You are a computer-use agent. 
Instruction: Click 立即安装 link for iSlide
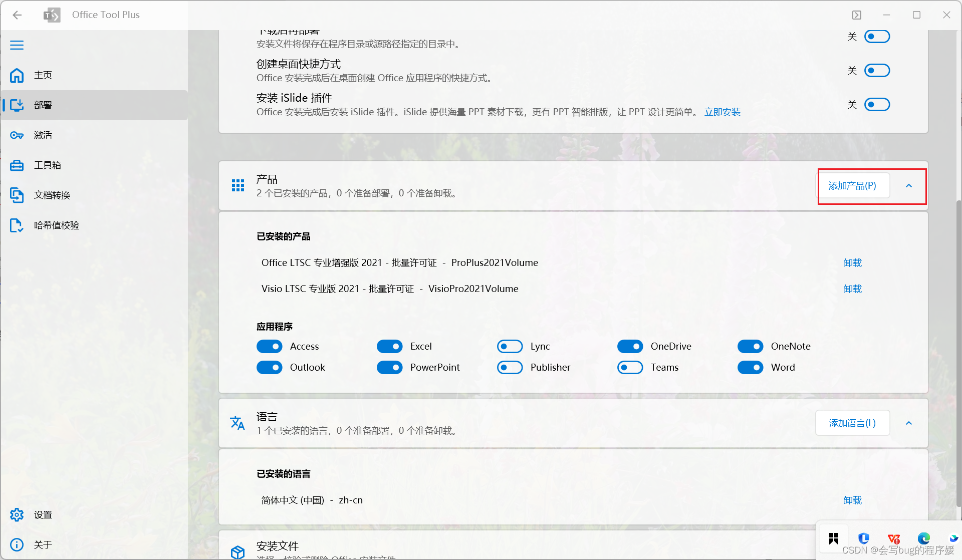[x=722, y=112]
